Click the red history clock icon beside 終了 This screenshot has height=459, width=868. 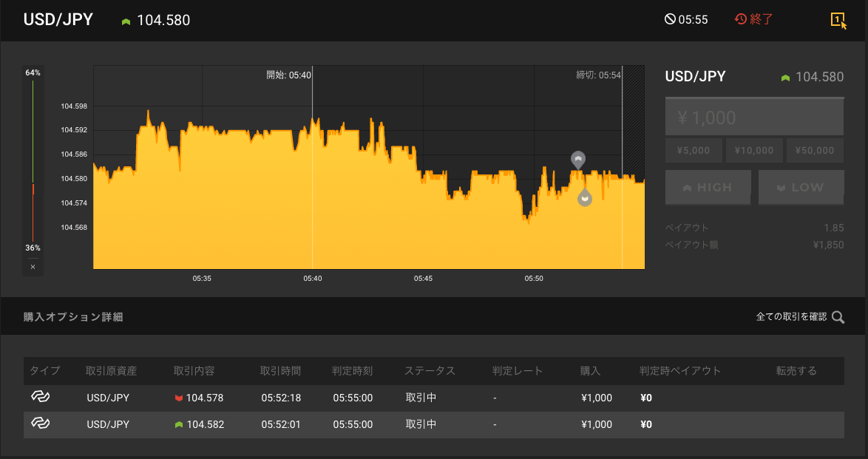(740, 19)
